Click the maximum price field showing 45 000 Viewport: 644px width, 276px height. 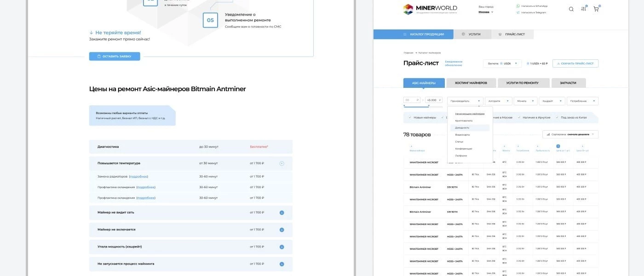(x=433, y=100)
